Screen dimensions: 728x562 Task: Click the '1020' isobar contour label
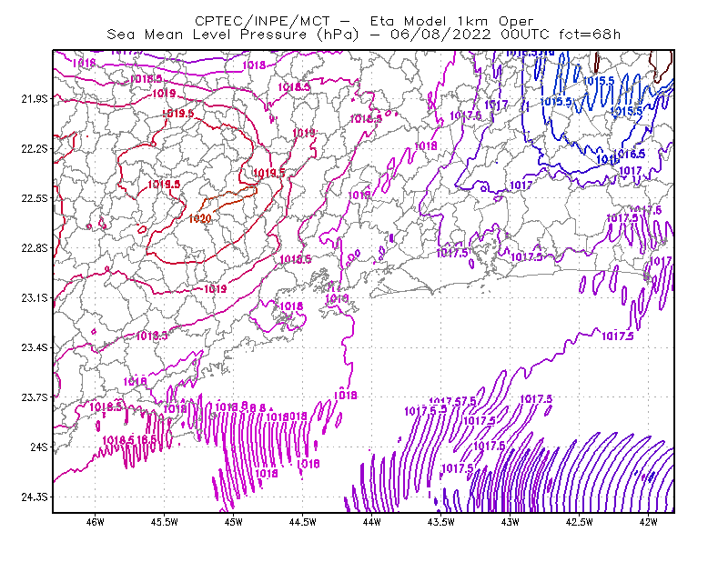click(x=200, y=218)
